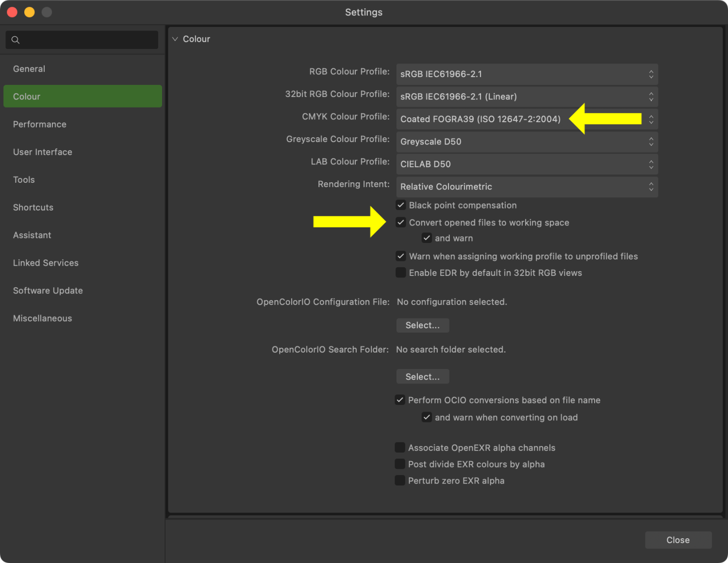
Task: Click into the settings search field
Action: 87,40
